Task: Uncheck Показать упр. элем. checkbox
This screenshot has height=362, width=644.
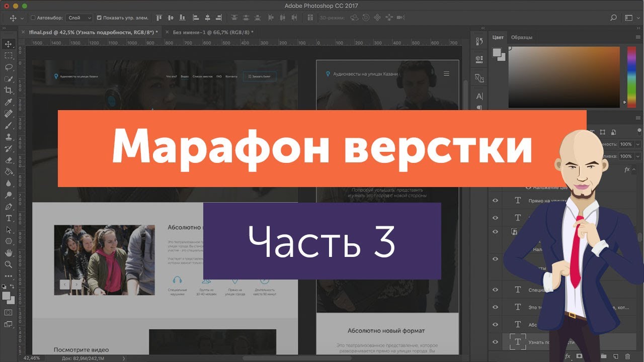Action: point(99,18)
